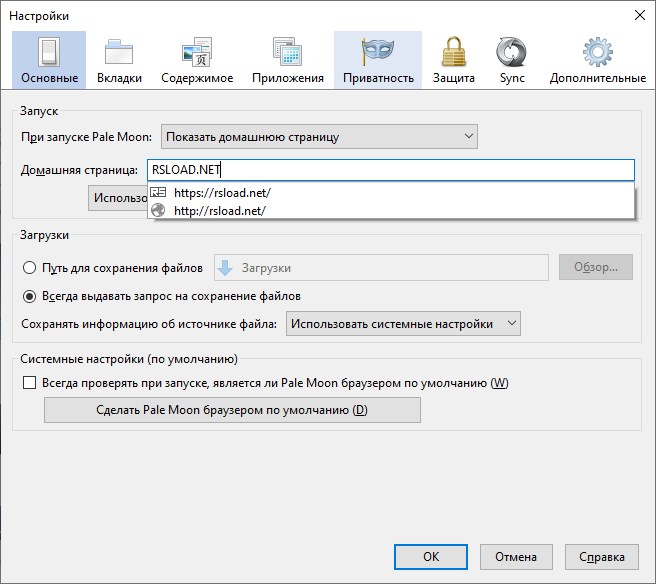Expand 'Использовать системные настройки' dropdown
The height and width of the screenshot is (584, 656).
point(403,323)
